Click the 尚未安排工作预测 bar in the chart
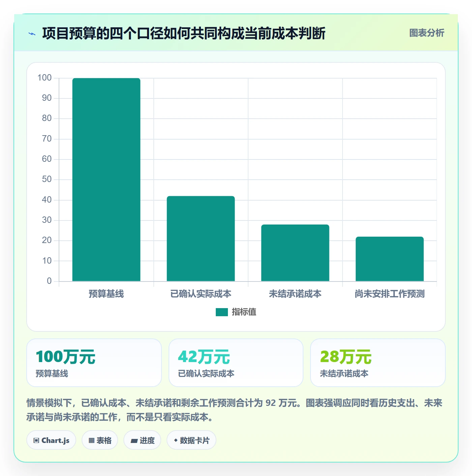This screenshot has height=476, width=472. point(390,259)
